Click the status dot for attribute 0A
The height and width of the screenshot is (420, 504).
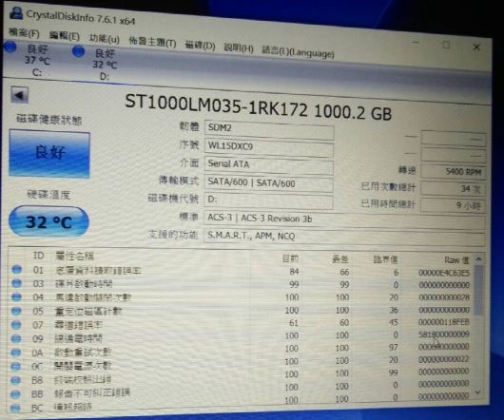pos(16,353)
